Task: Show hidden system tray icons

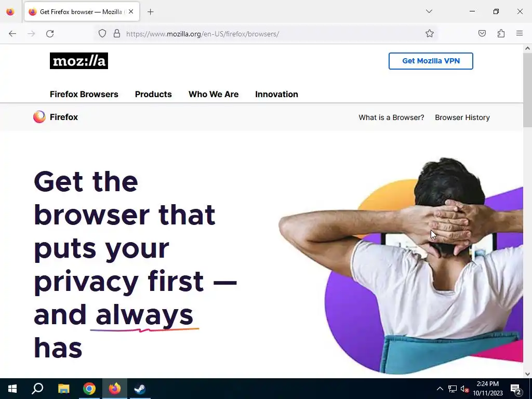Action: [x=440, y=389]
